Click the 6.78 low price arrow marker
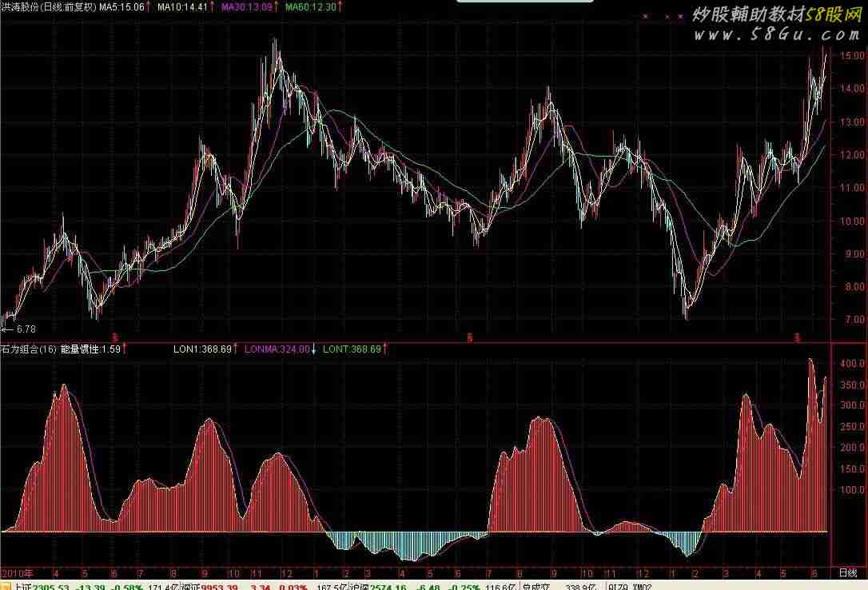Image resolution: width=868 pixels, height=590 pixels. tap(19, 329)
